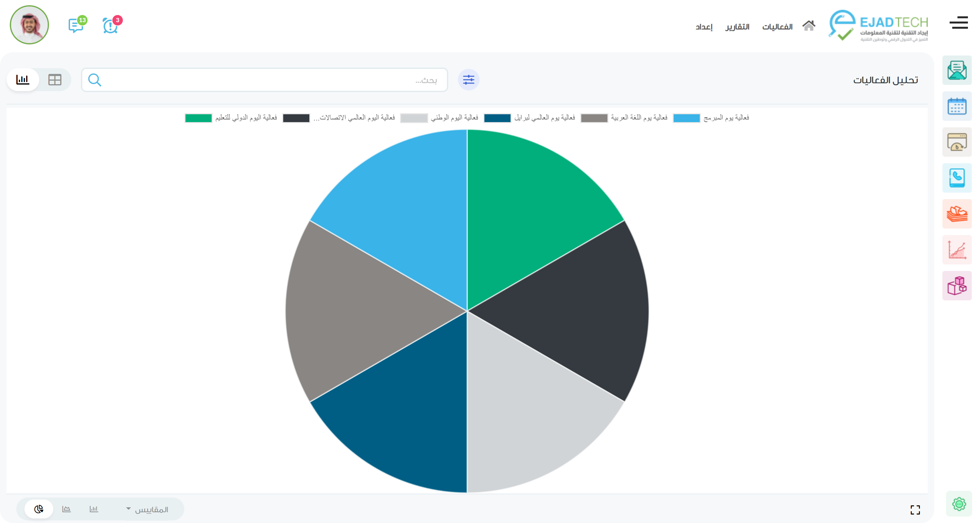Switch to table grid view
Screen dimensions: 980x523
[55, 80]
